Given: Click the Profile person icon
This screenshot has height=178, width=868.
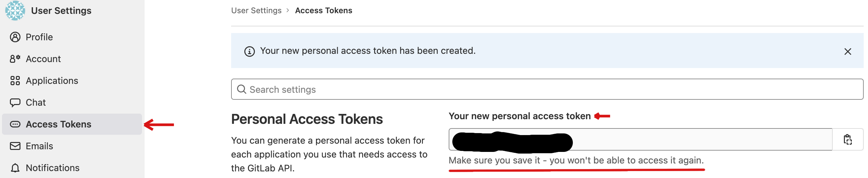Looking at the screenshot, I should (15, 37).
